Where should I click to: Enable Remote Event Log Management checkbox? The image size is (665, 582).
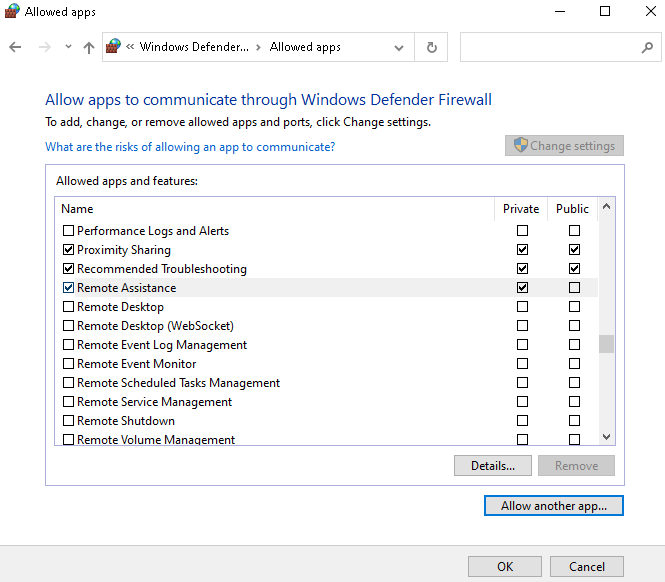pos(68,344)
